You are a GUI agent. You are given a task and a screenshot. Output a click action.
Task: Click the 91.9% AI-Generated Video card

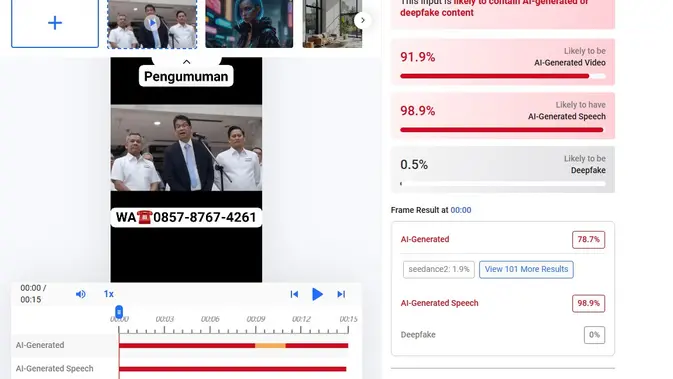pyautogui.click(x=503, y=62)
